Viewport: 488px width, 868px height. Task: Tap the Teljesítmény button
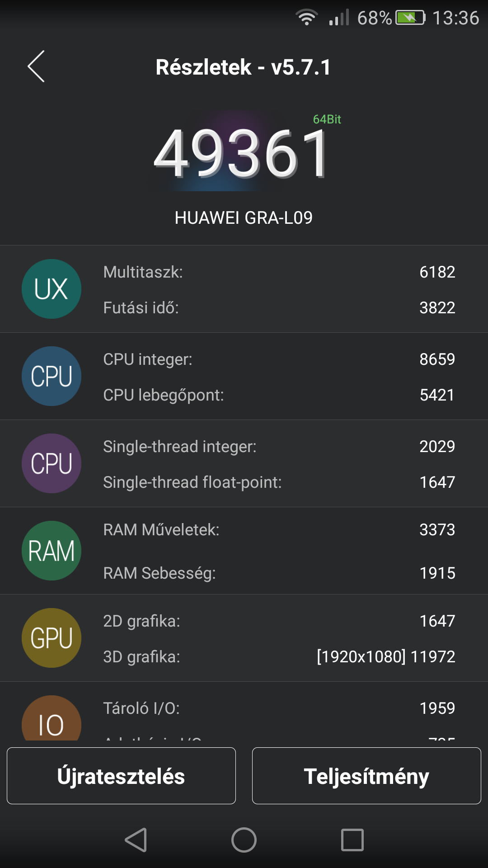click(366, 776)
